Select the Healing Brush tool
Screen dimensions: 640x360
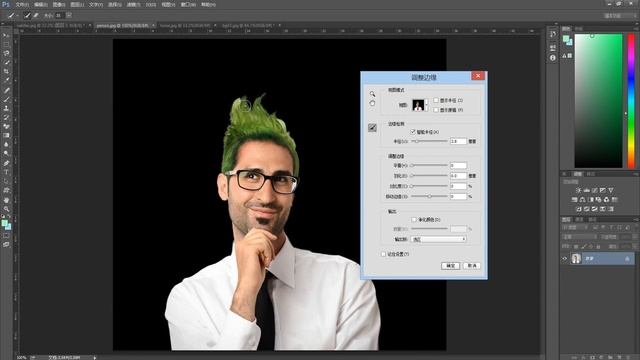(x=6, y=91)
